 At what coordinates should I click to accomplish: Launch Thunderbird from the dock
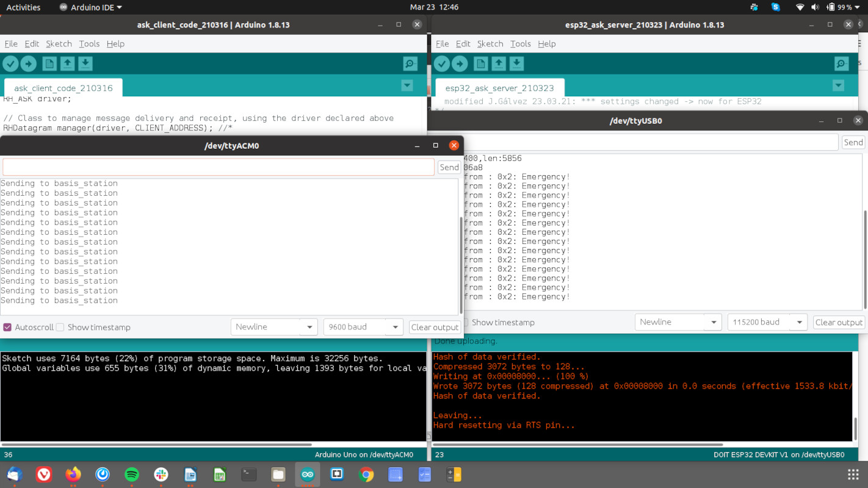click(15, 474)
